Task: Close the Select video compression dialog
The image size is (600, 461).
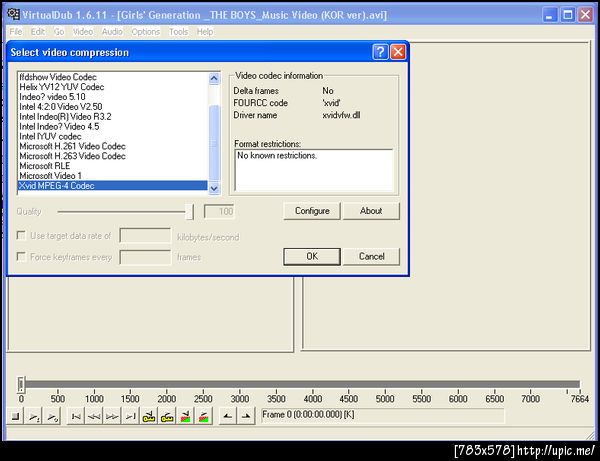Action: tap(398, 52)
